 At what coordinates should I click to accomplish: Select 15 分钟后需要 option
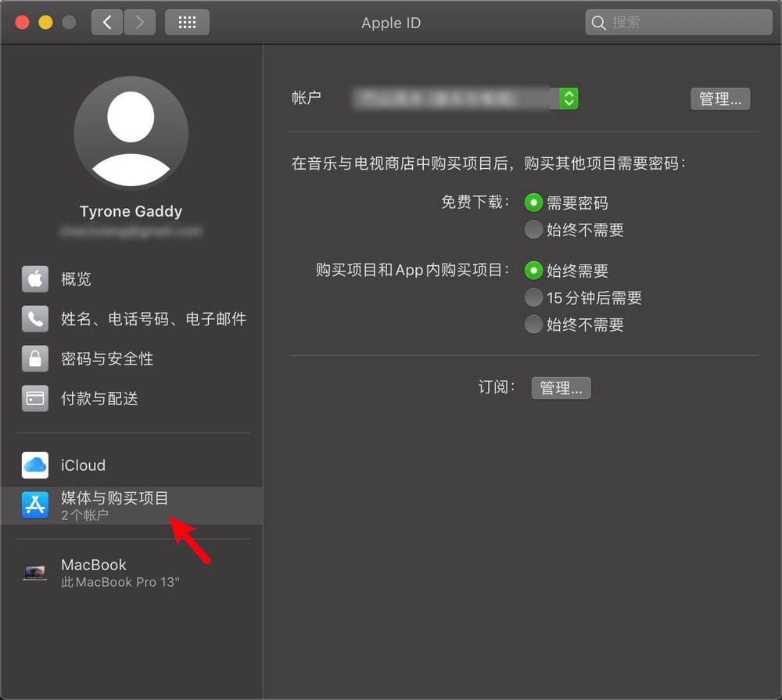pyautogui.click(x=533, y=297)
